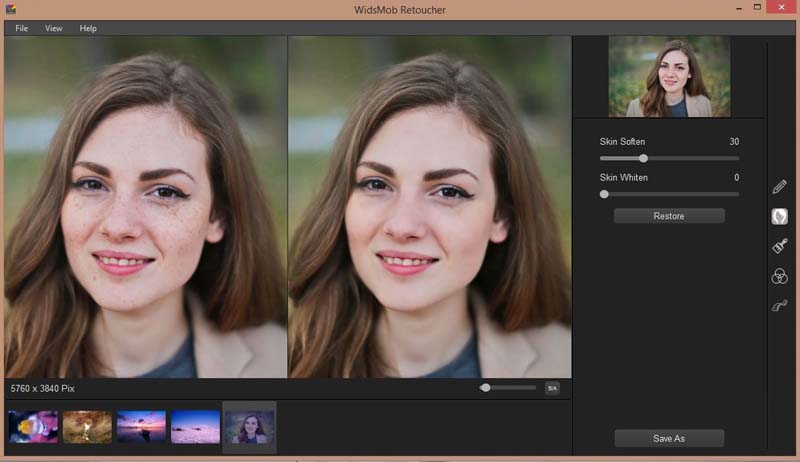Image resolution: width=800 pixels, height=462 pixels.
Task: Click the Save As button
Action: pos(669,438)
